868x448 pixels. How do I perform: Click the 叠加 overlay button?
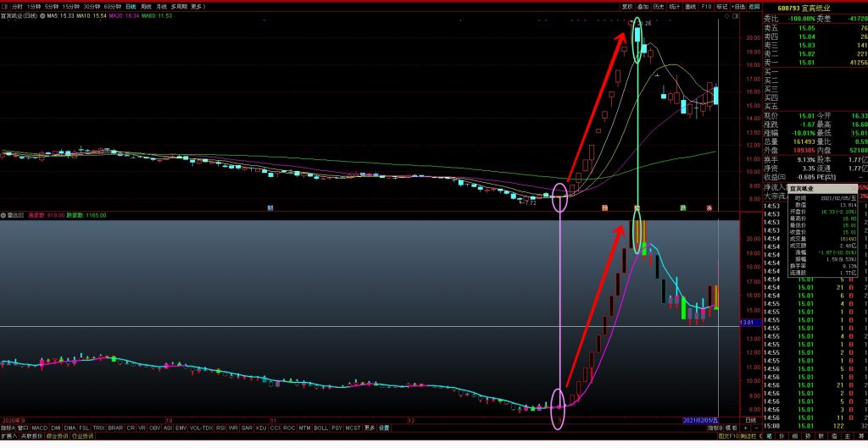click(643, 6)
